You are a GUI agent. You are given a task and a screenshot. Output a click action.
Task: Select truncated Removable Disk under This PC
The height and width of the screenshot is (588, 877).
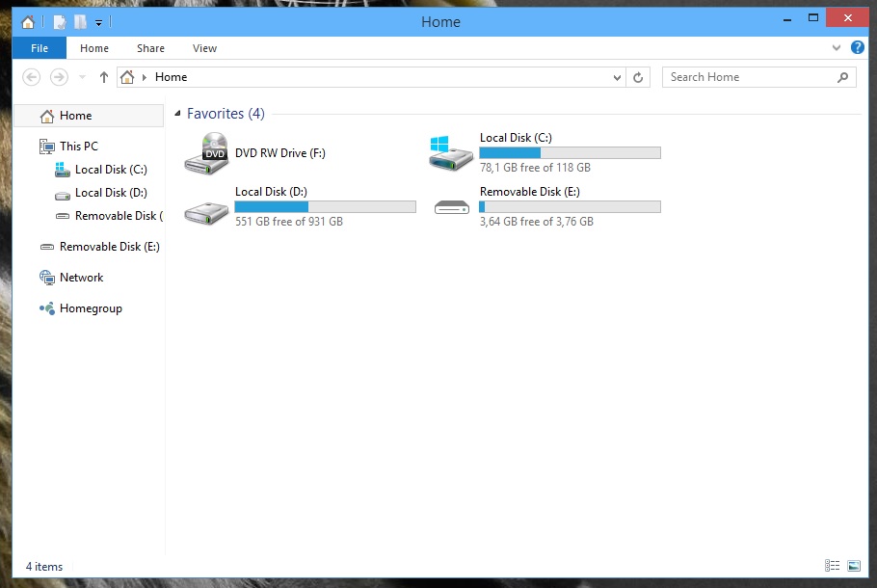click(x=120, y=216)
